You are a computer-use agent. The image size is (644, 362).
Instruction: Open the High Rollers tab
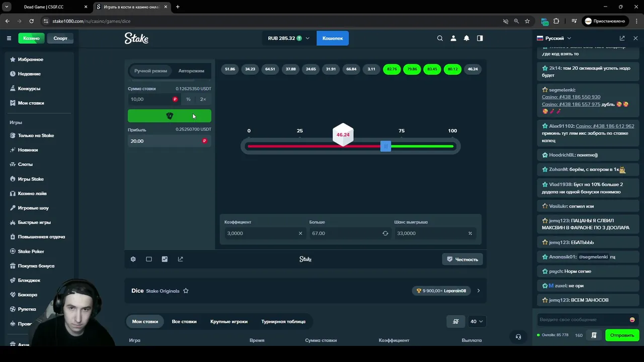229,321
